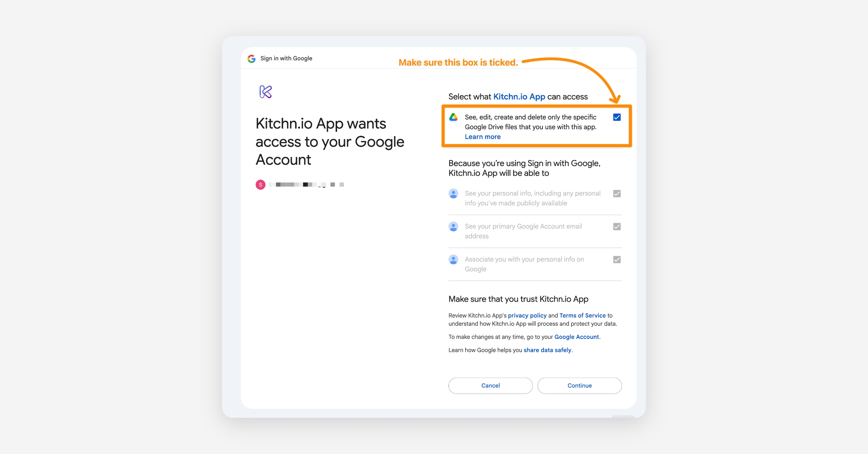The height and width of the screenshot is (454, 868).
Task: Open the Terms of Service link
Action: coord(582,315)
